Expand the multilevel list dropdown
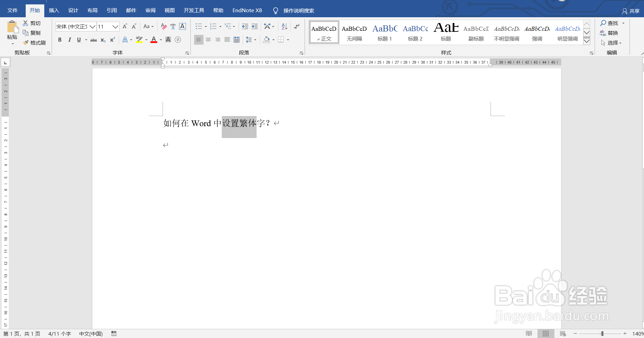The height and width of the screenshot is (338, 644). 234,27
